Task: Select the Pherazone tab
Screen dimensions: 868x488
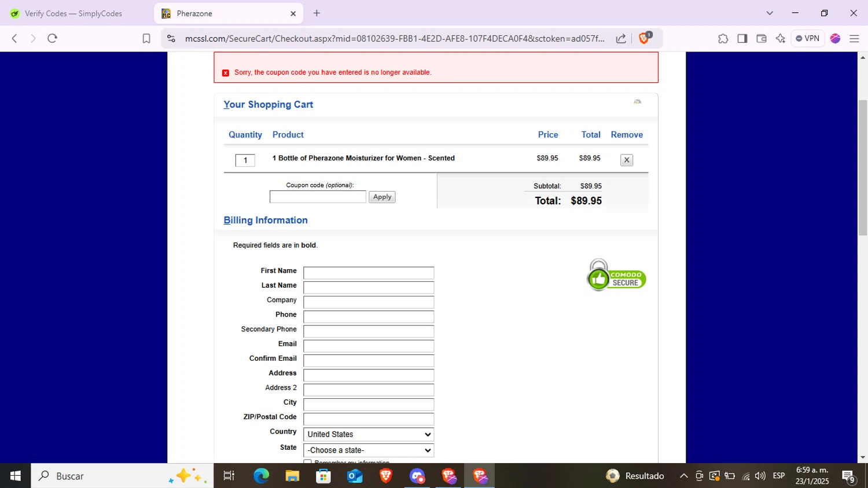Action: (227, 13)
